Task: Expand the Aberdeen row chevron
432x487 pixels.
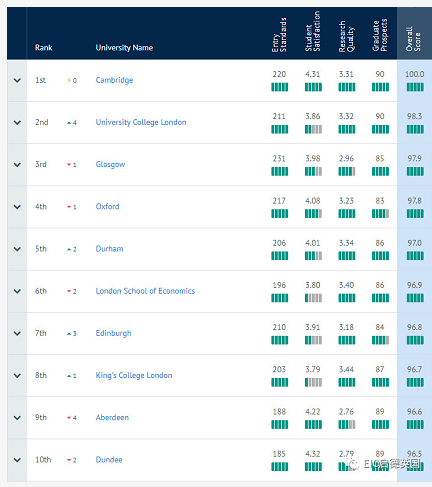Action: [x=17, y=418]
